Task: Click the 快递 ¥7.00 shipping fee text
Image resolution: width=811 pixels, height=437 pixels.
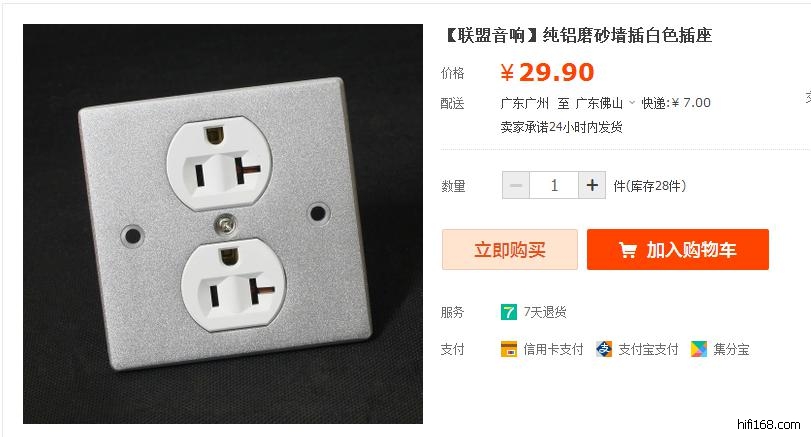Action: pos(676,103)
